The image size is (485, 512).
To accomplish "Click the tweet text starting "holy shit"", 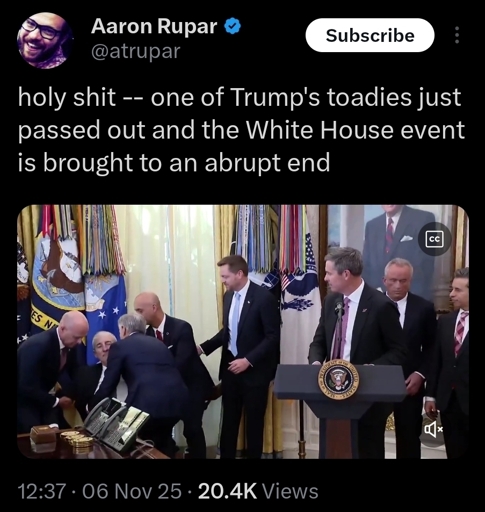I will point(241,130).
